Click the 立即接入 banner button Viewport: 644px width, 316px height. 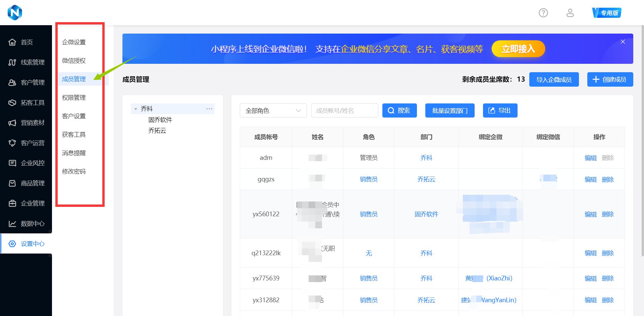[x=518, y=49]
